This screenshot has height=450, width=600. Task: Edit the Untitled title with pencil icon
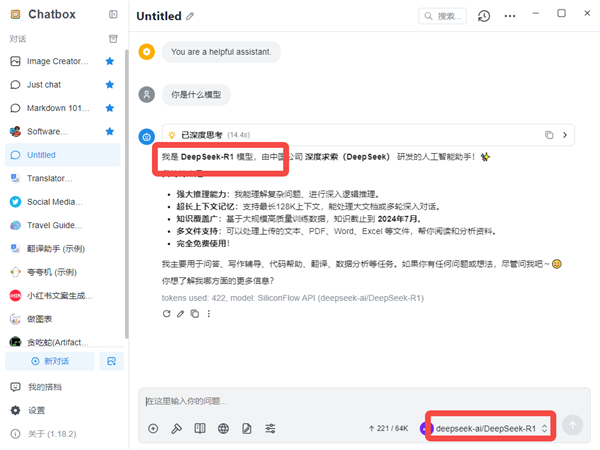pos(190,16)
